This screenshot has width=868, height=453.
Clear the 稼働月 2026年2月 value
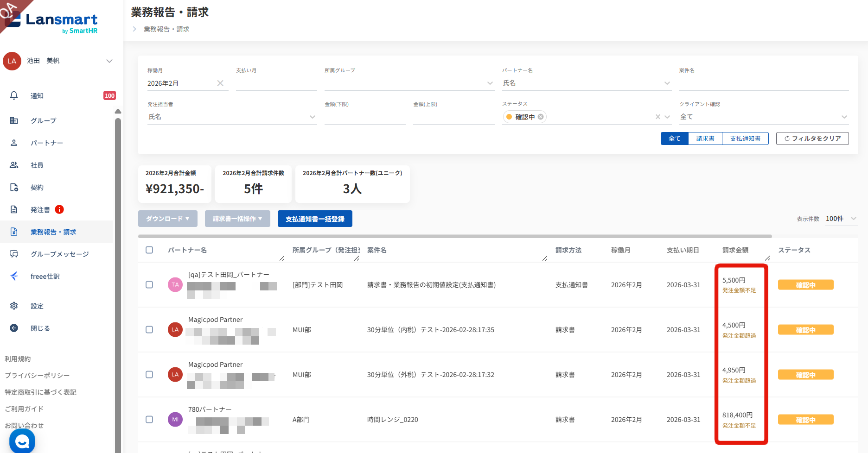[220, 83]
